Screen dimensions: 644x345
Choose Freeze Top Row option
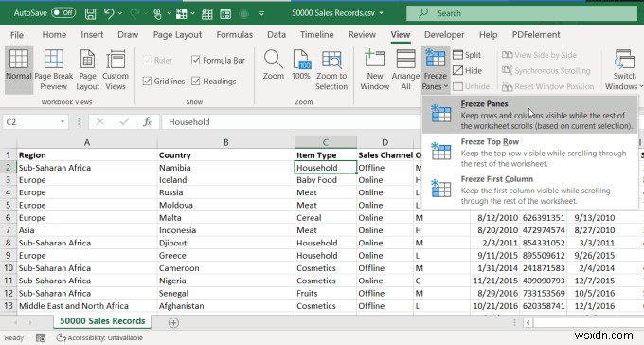click(x=529, y=153)
